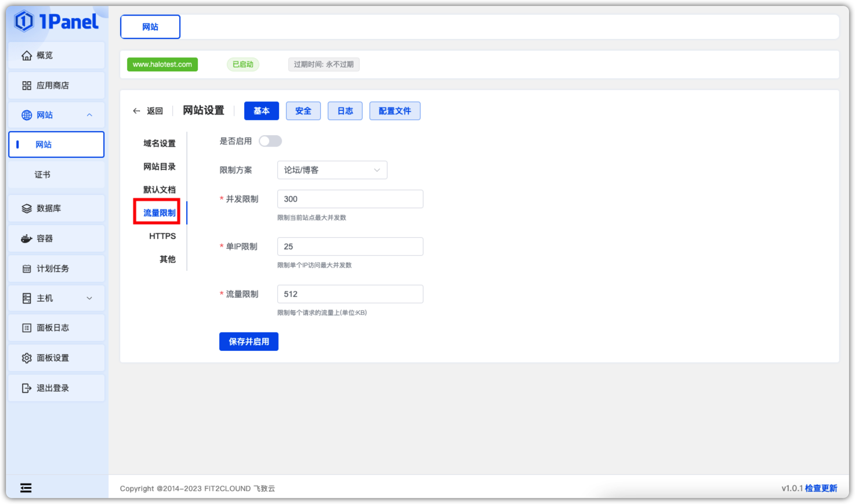Image resolution: width=855 pixels, height=504 pixels.
Task: Click the calendar icon for 计划任务
Action: 27,269
